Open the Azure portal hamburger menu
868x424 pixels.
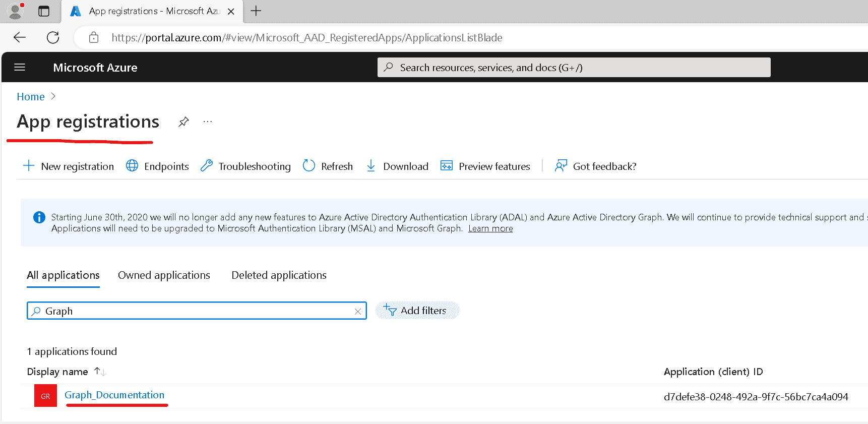coord(20,67)
